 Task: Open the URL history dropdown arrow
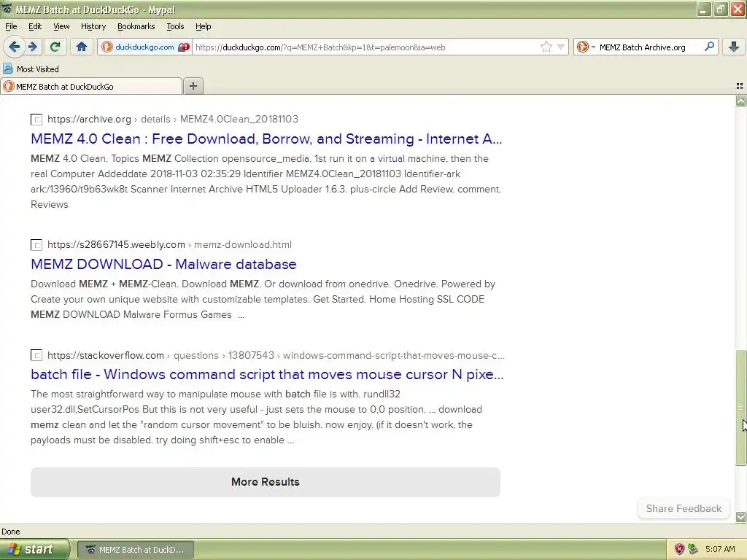(x=561, y=47)
